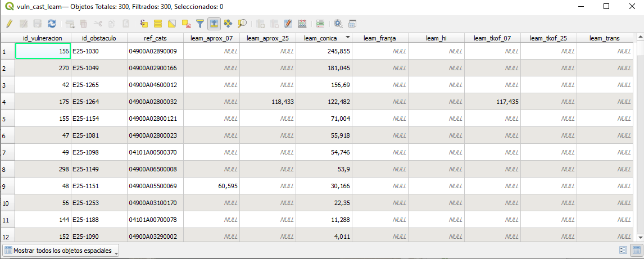The height and width of the screenshot is (259, 644).
Task: Toggle sort order on leam_conica header
Action: (x=324, y=38)
